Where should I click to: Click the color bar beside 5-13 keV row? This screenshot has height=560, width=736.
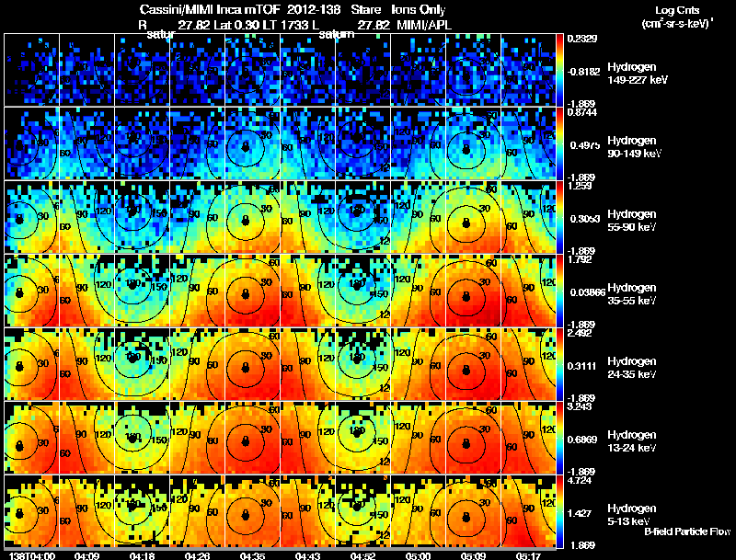(559, 511)
